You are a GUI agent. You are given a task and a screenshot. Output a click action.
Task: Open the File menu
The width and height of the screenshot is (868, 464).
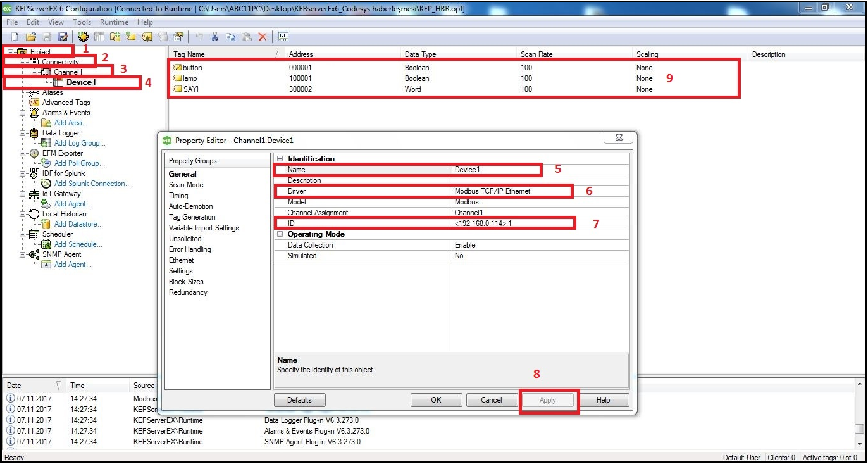coord(12,22)
